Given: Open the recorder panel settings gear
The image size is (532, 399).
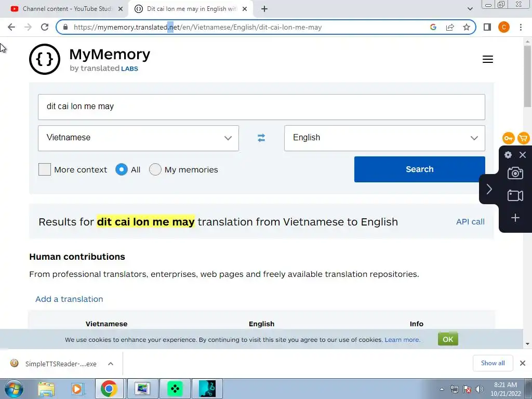Looking at the screenshot, I should [508, 155].
